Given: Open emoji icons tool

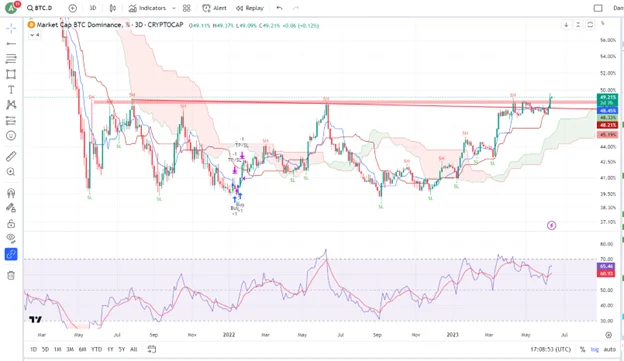Looking at the screenshot, I should 11,136.
